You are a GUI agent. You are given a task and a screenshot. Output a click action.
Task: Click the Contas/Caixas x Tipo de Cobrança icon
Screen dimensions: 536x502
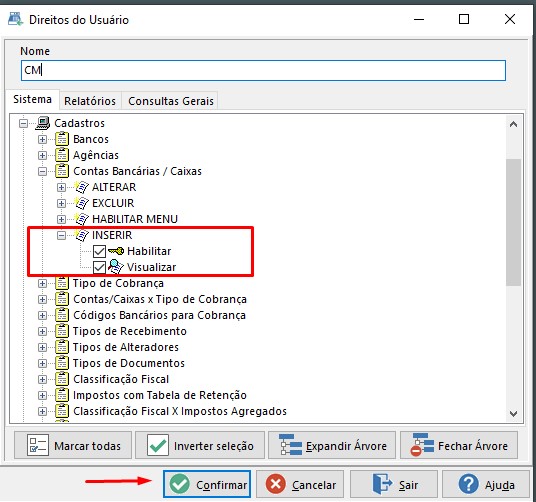coord(62,299)
